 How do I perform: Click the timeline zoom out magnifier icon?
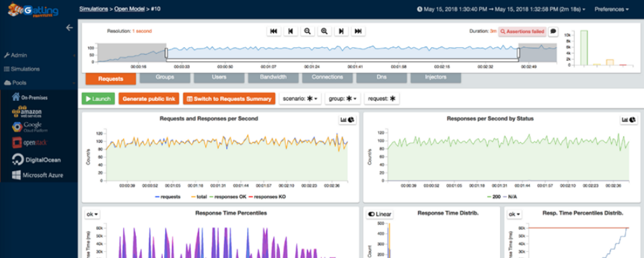pos(308,31)
